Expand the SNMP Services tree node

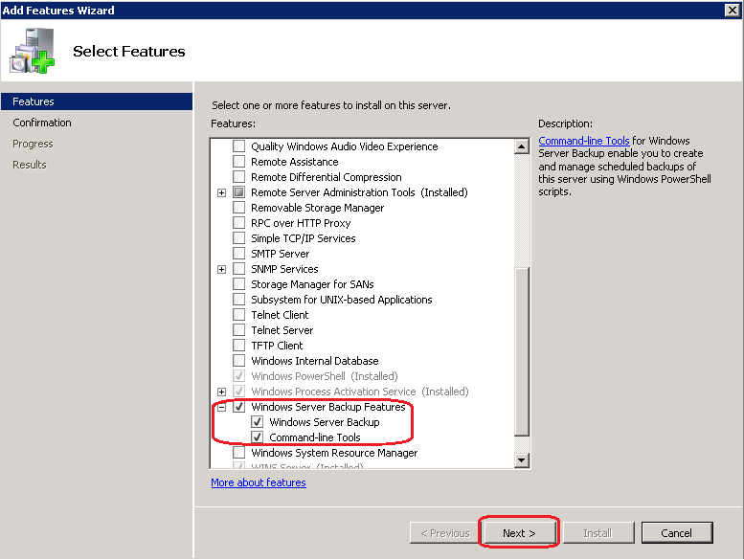221,269
